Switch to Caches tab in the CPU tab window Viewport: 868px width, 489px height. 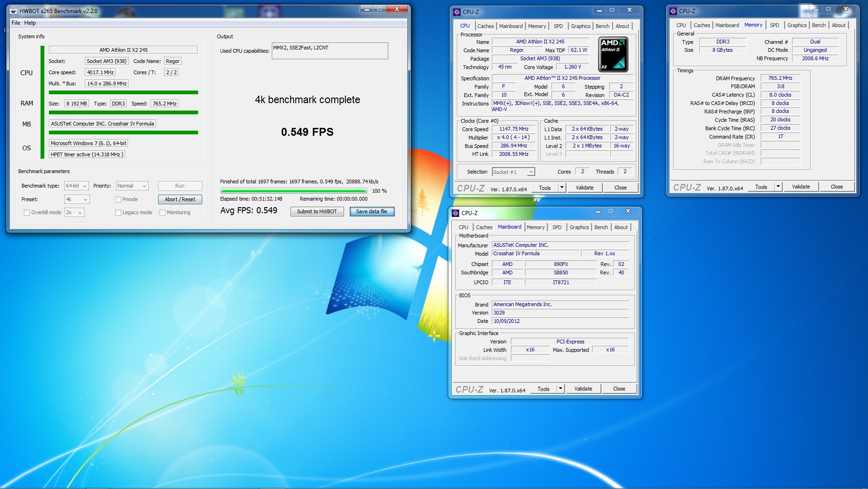[485, 26]
